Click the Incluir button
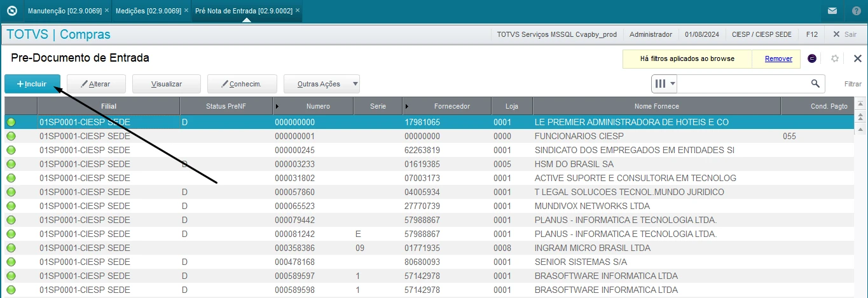 (32, 84)
